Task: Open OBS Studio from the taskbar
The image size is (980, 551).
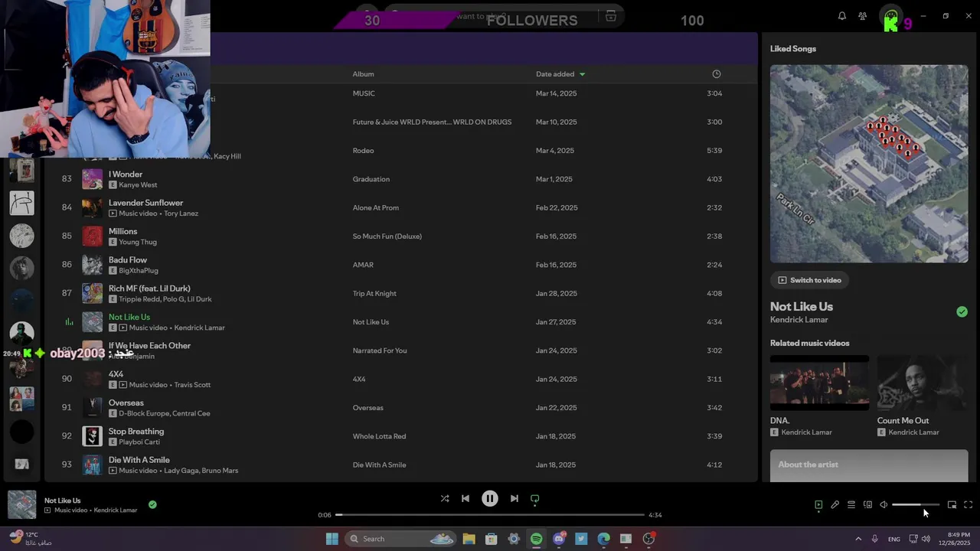Action: [x=648, y=539]
